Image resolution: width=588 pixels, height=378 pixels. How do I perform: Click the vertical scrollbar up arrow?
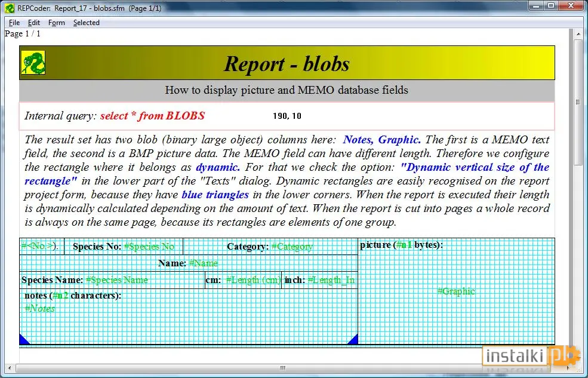(578, 34)
